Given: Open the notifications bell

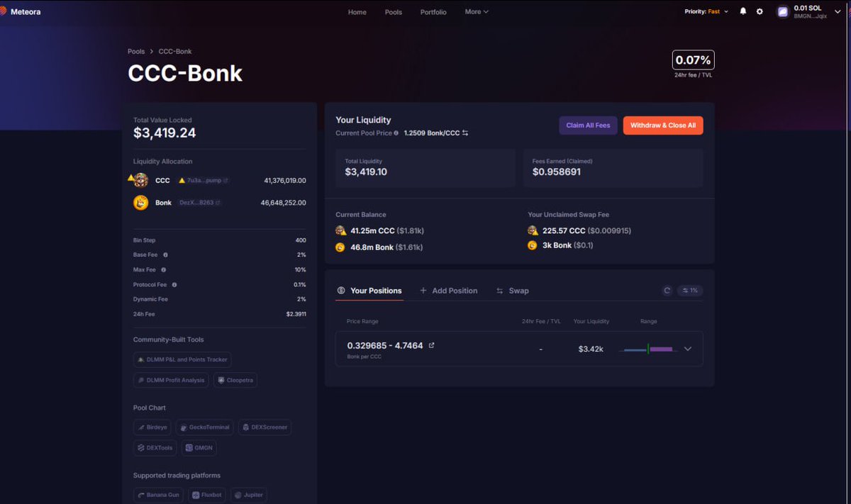Looking at the screenshot, I should 743,11.
